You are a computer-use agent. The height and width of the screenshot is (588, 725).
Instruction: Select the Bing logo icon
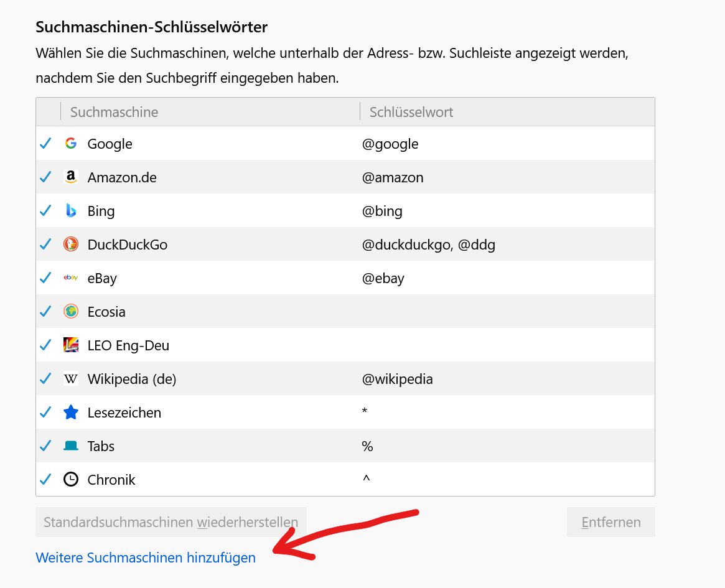pos(71,211)
